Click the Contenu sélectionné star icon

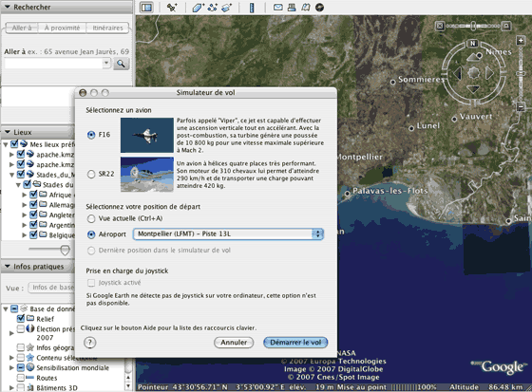tap(30, 358)
